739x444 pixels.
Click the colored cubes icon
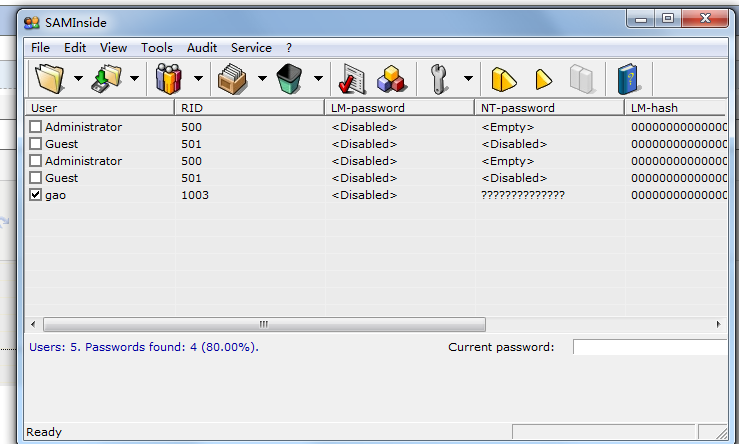(391, 79)
